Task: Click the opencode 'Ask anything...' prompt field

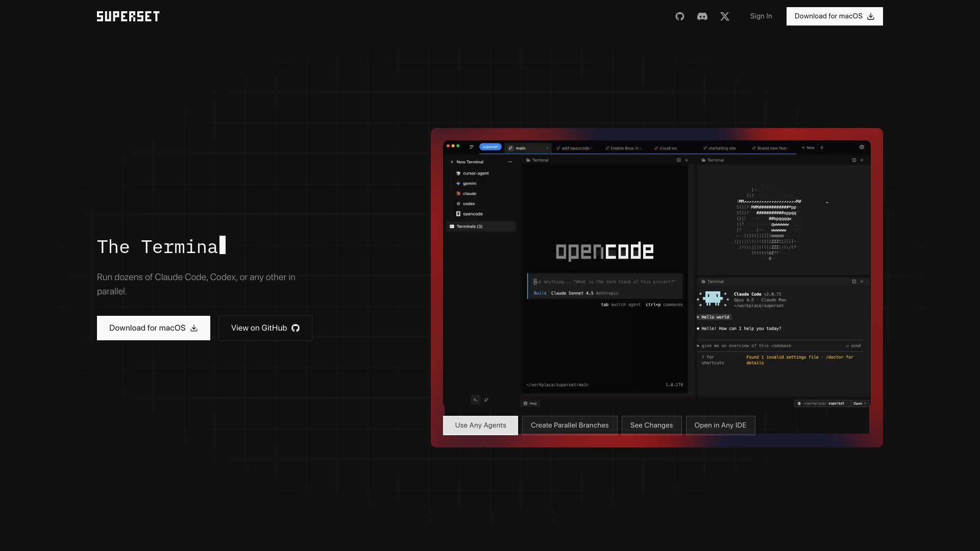Action: (x=605, y=282)
